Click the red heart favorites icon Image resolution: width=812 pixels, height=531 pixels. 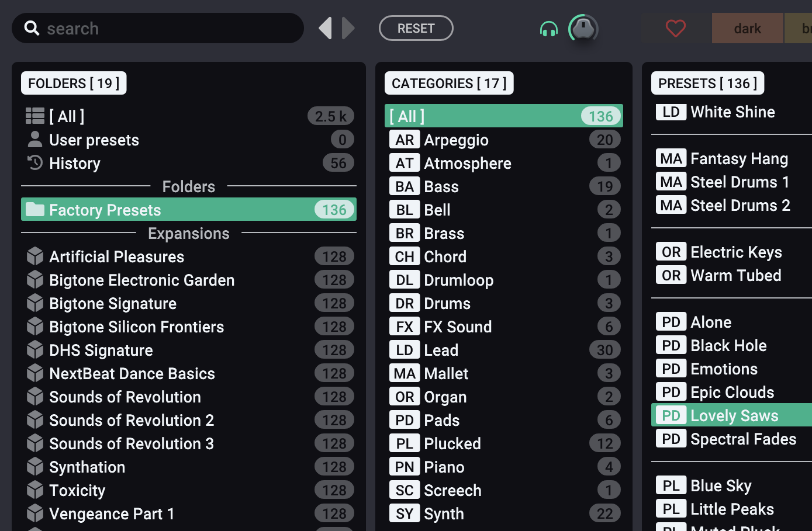pyautogui.click(x=675, y=28)
